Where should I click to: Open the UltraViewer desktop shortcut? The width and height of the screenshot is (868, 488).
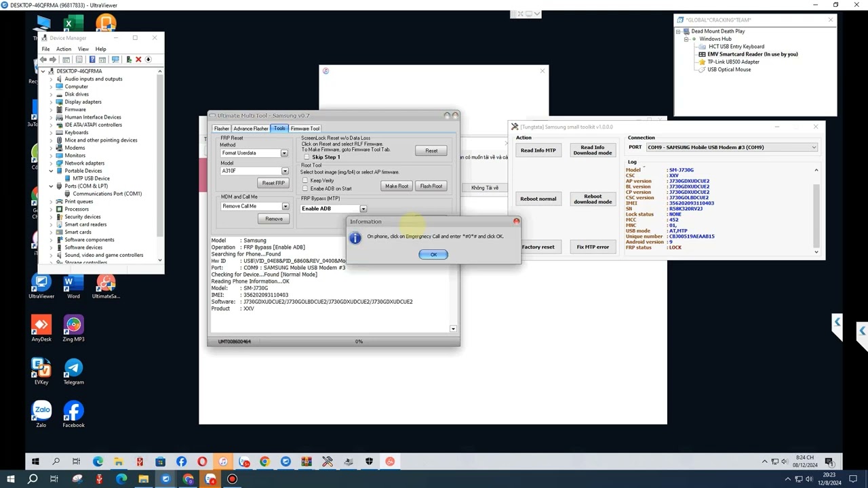(x=41, y=286)
